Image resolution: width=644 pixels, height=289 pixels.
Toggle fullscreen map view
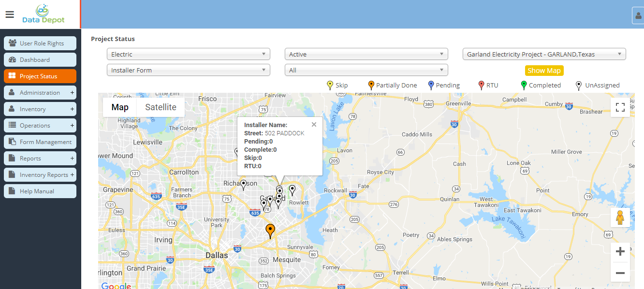[x=620, y=107]
